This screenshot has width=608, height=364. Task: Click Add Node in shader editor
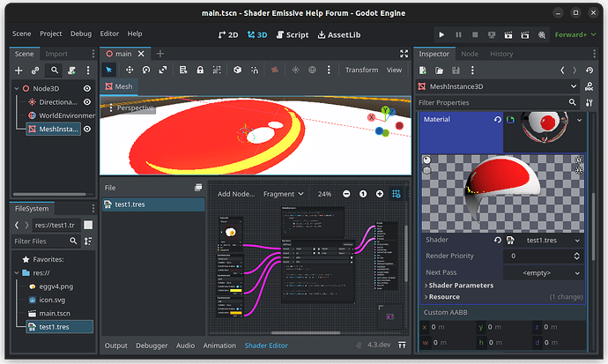(236, 194)
